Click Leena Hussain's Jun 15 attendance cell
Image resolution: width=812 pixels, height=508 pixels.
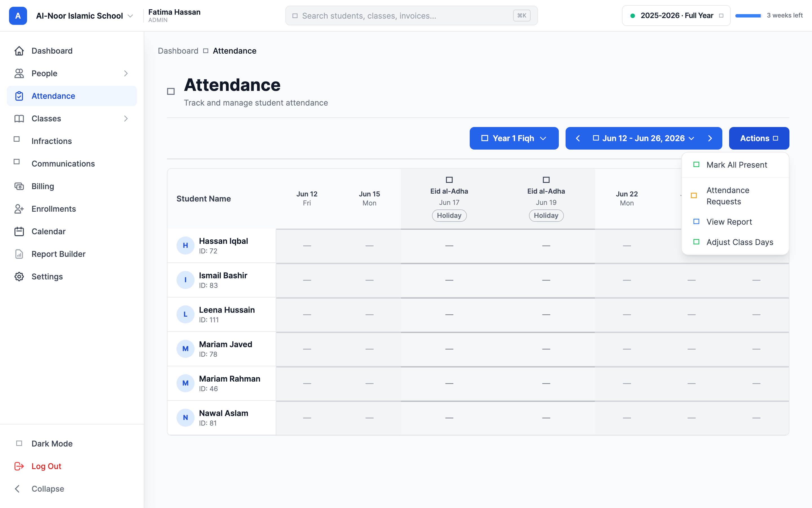(369, 314)
